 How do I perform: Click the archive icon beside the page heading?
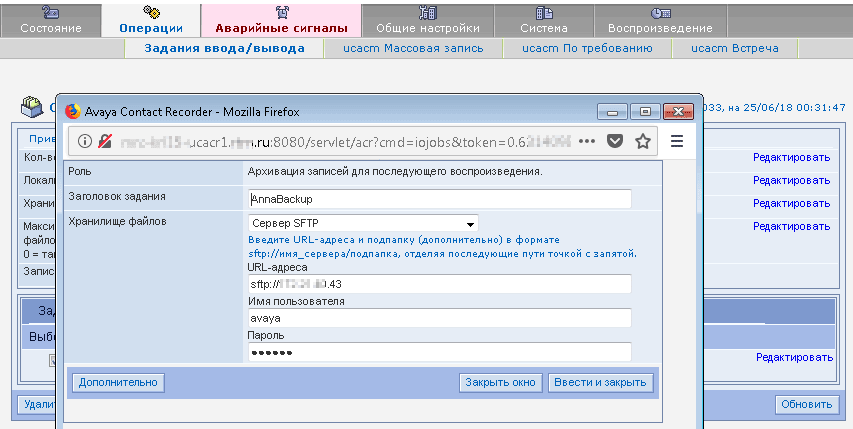pyautogui.click(x=32, y=107)
